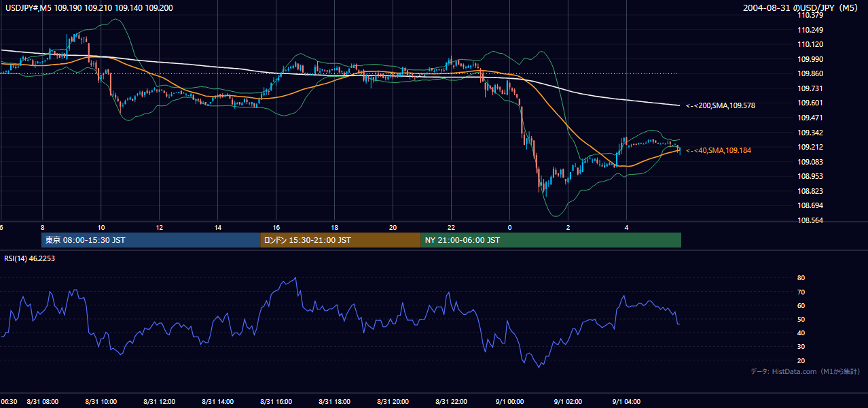Click the 109.083 price axis label
Screen dimensions: 868x408
(810, 161)
